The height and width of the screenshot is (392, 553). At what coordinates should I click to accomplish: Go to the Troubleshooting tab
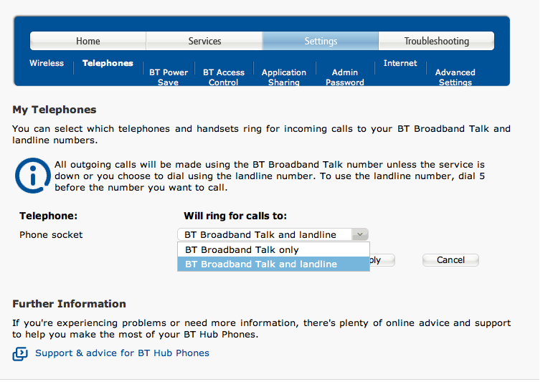pyautogui.click(x=437, y=41)
